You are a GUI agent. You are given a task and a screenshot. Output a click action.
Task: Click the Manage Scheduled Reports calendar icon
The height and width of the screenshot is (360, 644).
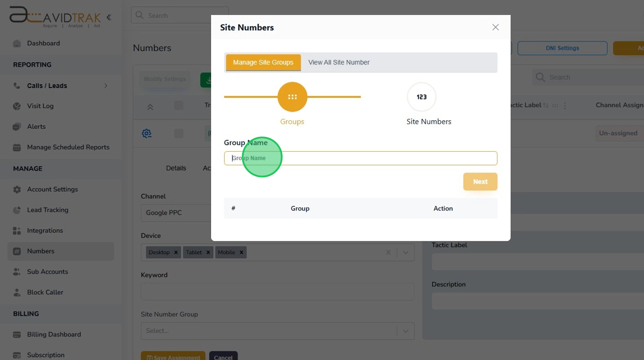(17, 148)
